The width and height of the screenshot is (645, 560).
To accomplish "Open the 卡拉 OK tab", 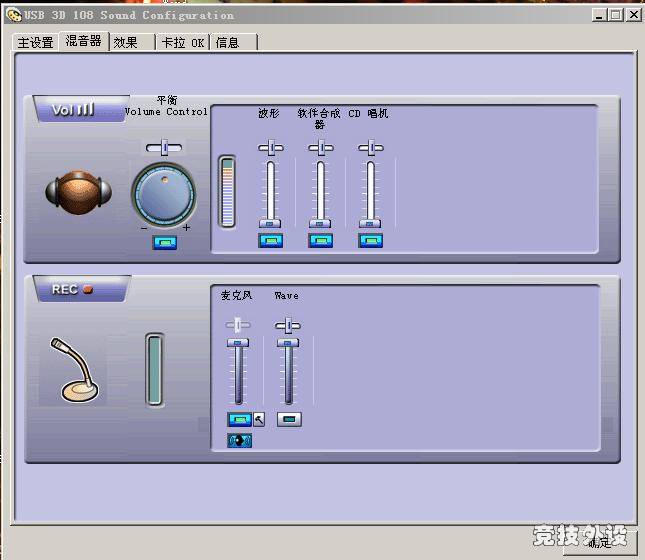I will pos(182,43).
